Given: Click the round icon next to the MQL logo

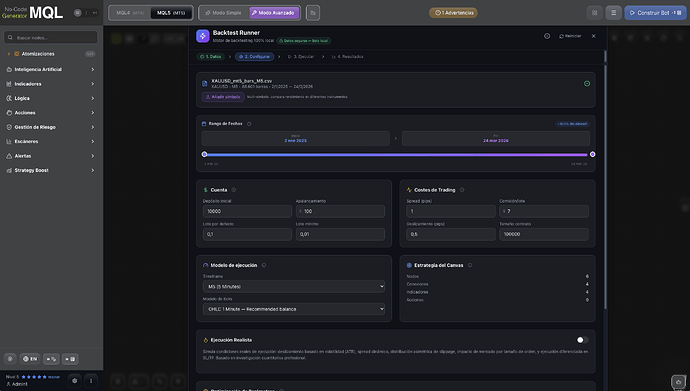Looking at the screenshot, I should [77, 13].
